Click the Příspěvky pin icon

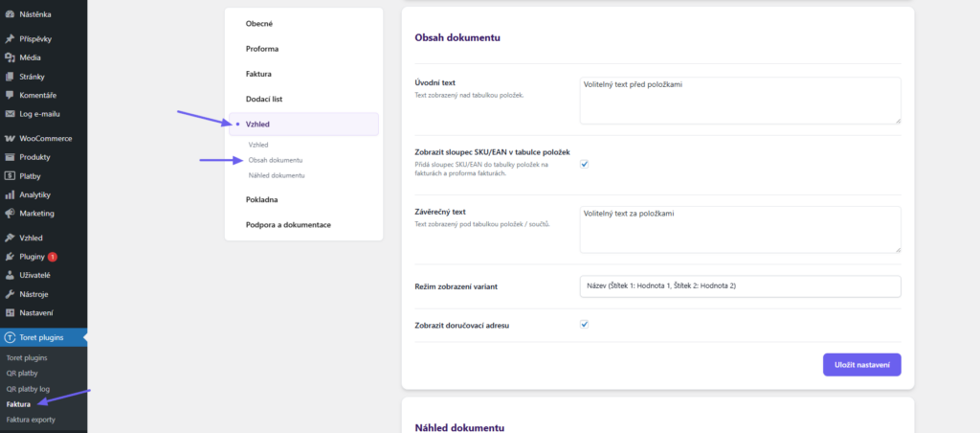pyautogui.click(x=10, y=38)
